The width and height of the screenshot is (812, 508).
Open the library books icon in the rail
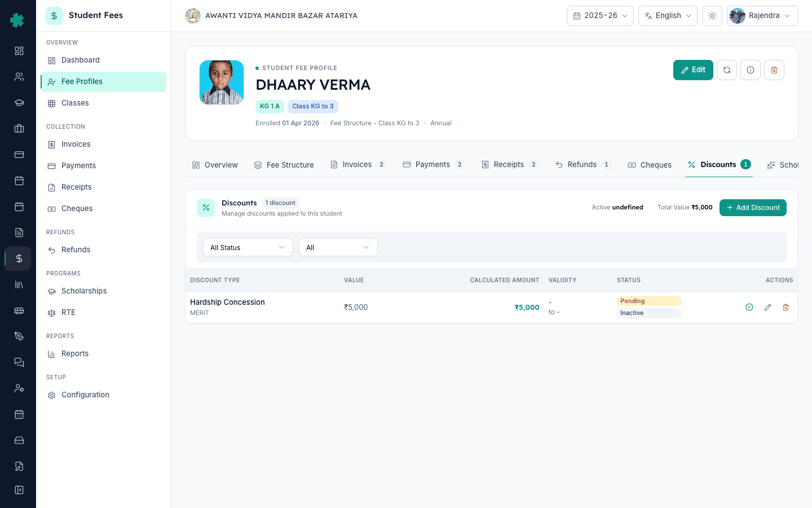(x=19, y=284)
